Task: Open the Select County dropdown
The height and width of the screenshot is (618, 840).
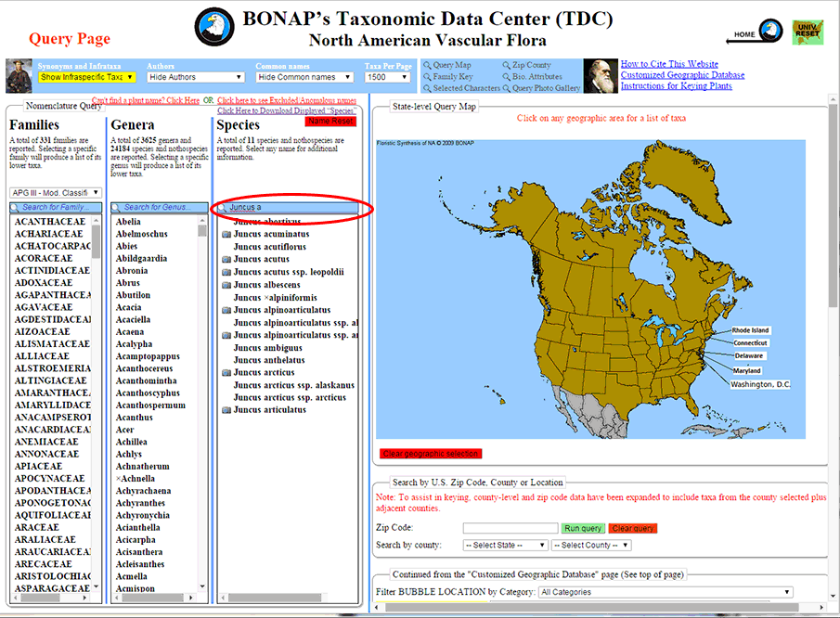Action: click(591, 546)
